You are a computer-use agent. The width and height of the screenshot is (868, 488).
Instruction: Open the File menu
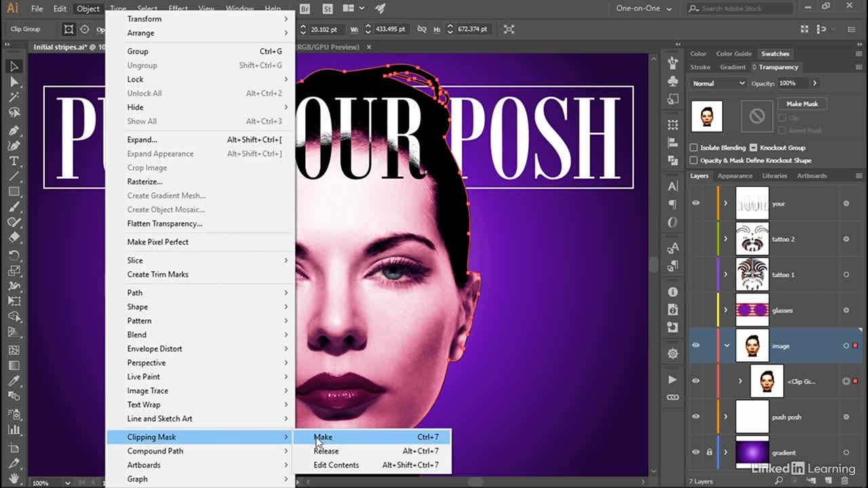click(37, 9)
